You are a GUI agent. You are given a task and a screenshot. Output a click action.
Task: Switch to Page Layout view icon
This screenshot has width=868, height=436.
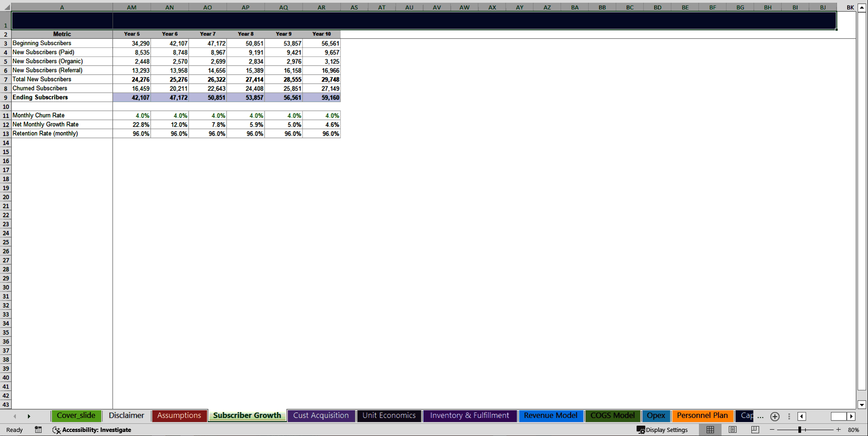coord(732,430)
